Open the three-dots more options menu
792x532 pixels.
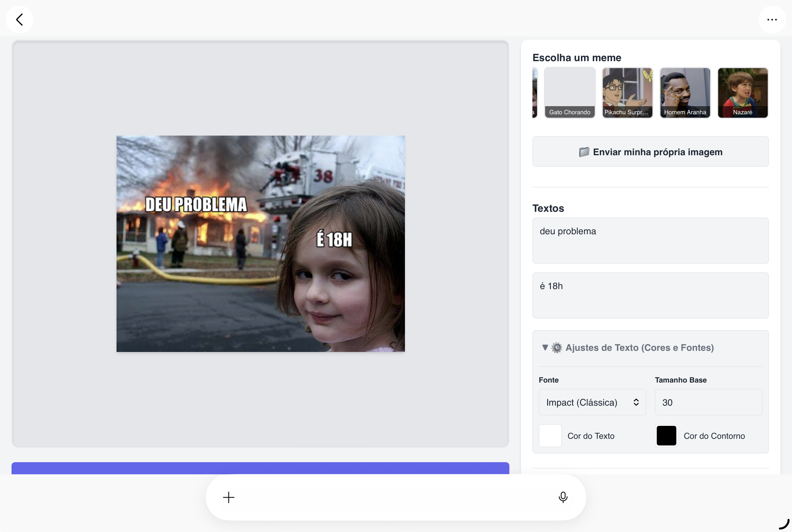click(772, 20)
